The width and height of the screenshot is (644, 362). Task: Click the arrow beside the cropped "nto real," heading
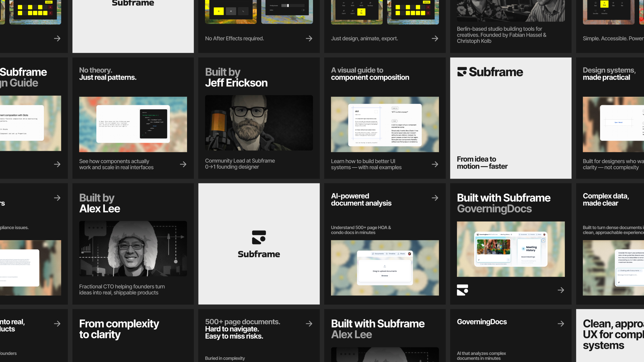click(x=57, y=324)
